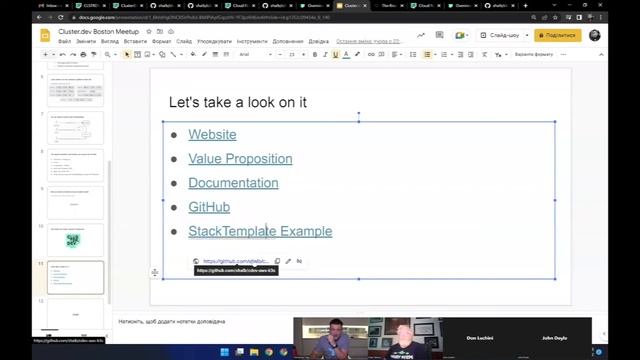Select the cursor pointer tool
Screen dimensions: 640x360
point(127,54)
